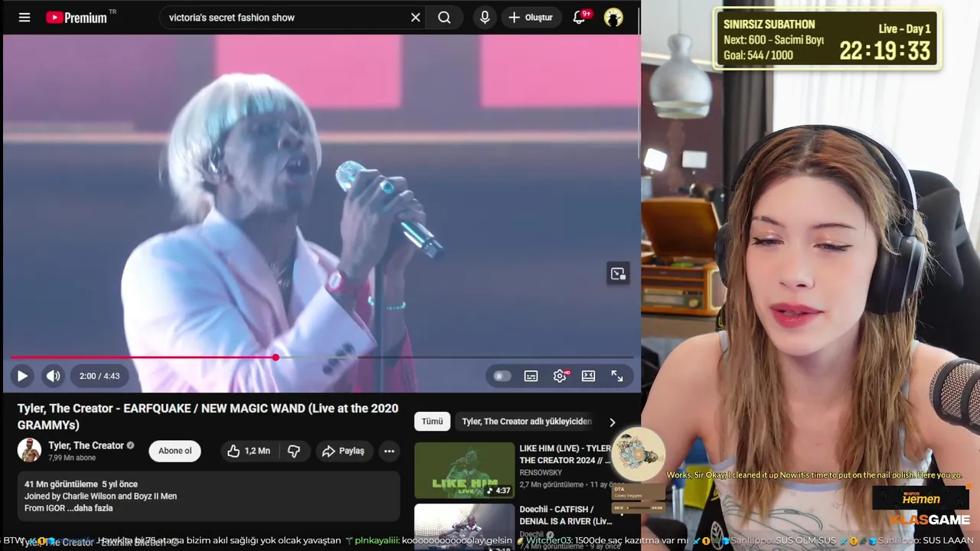
Task: Open Tyler, The Creator channel avatar
Action: point(29,450)
